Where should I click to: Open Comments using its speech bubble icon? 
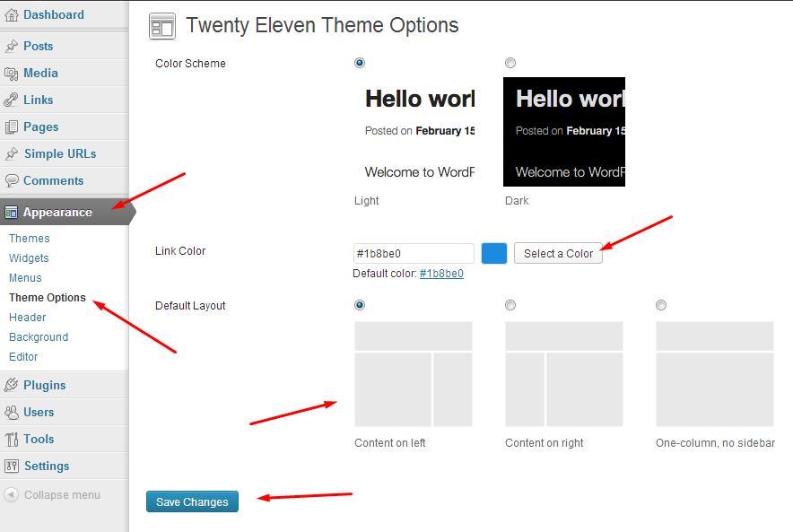tap(13, 180)
